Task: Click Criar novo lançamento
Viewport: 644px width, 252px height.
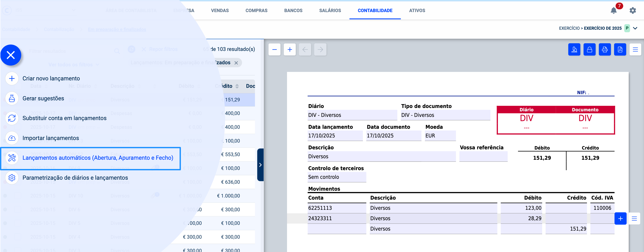Action: tap(51, 78)
